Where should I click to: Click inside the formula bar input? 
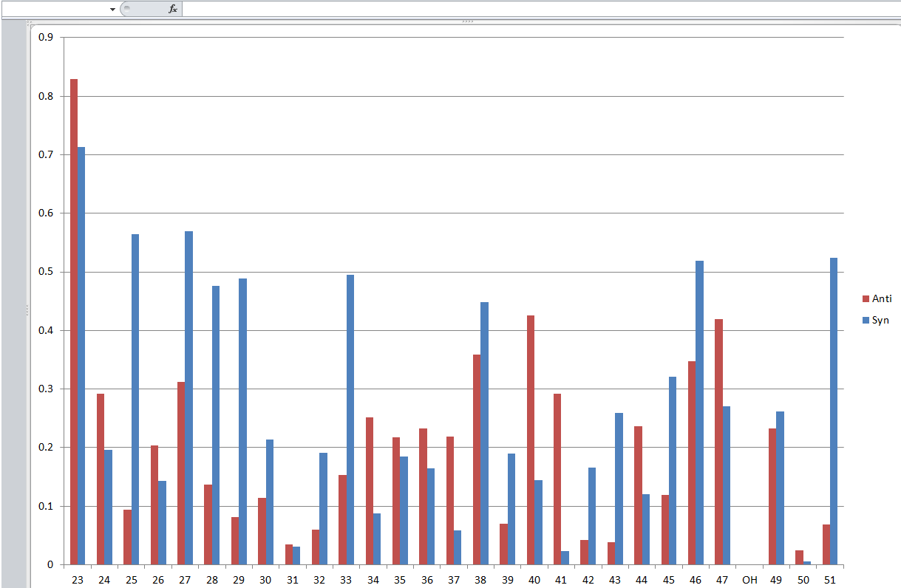[541, 9]
